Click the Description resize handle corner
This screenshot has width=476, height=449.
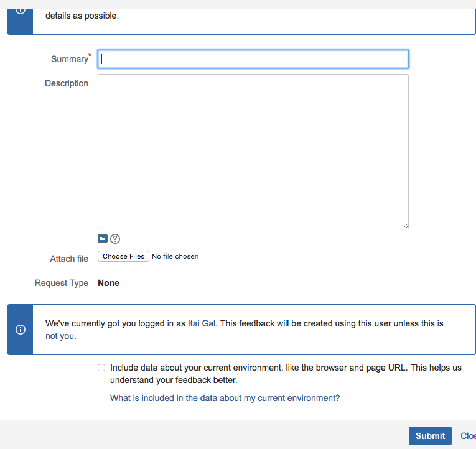405,226
